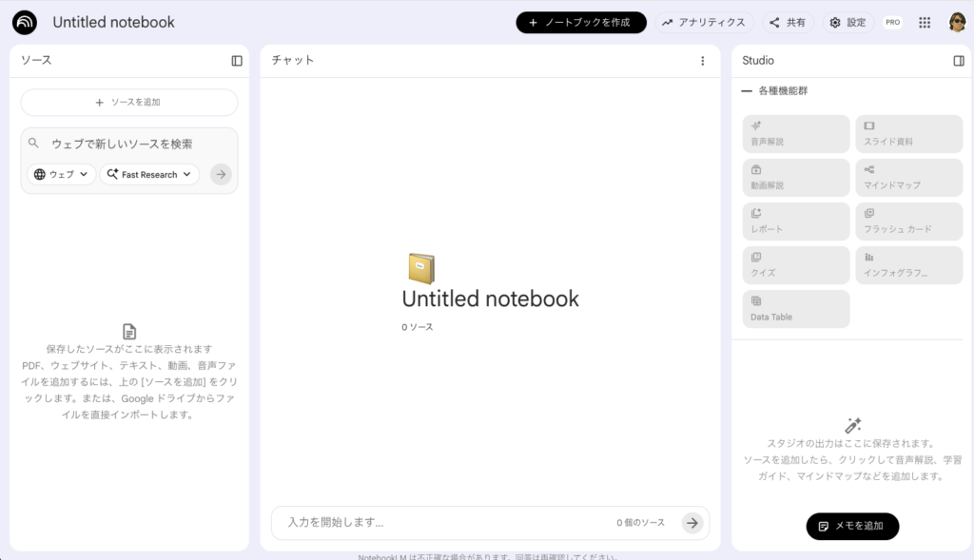Select インフォグラフ infographic tile
Viewport: 974px width, 560px height.
(x=908, y=265)
